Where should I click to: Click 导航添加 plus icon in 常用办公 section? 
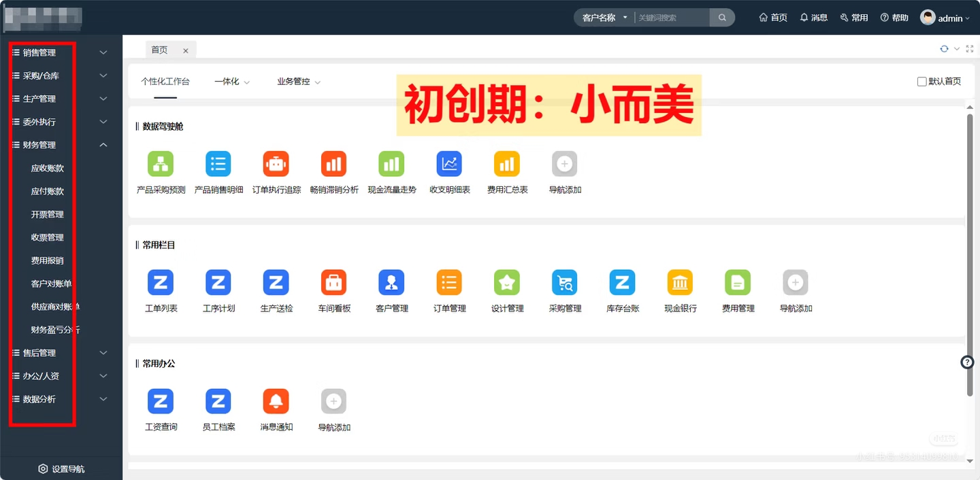click(x=333, y=401)
